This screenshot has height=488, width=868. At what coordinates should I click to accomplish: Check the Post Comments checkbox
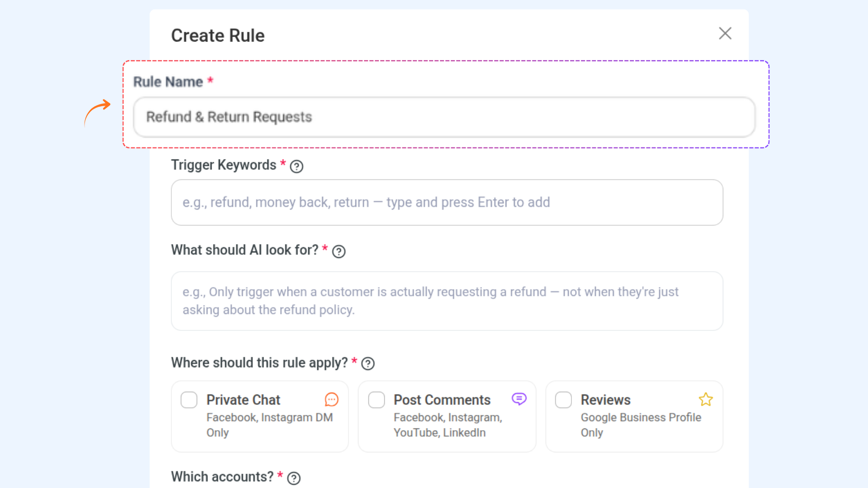point(376,400)
